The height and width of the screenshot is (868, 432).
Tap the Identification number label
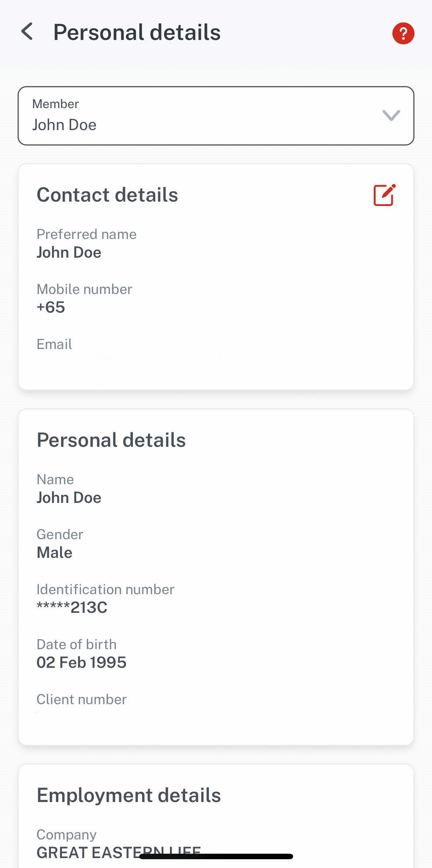coord(105,589)
